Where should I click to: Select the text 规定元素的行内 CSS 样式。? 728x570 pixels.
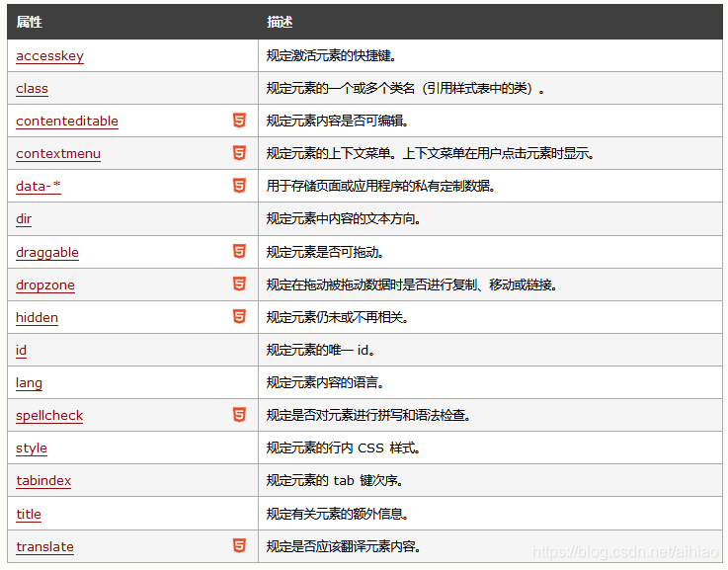click(344, 448)
